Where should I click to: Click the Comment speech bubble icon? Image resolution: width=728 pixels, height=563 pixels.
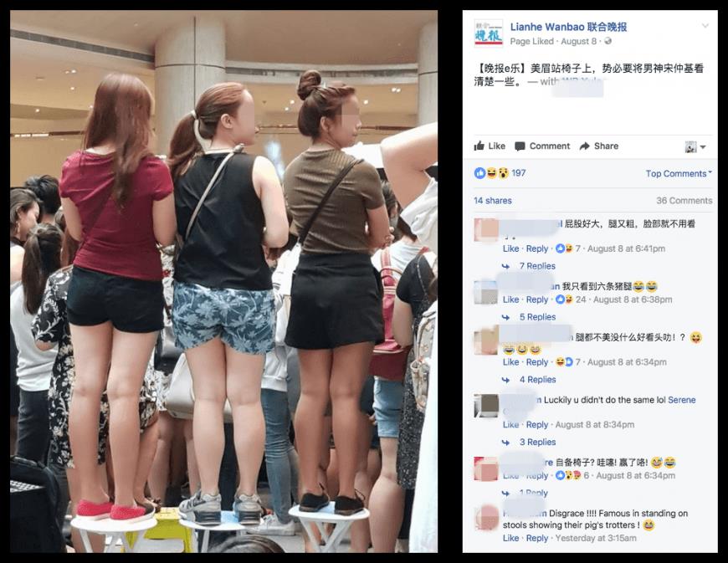point(520,146)
